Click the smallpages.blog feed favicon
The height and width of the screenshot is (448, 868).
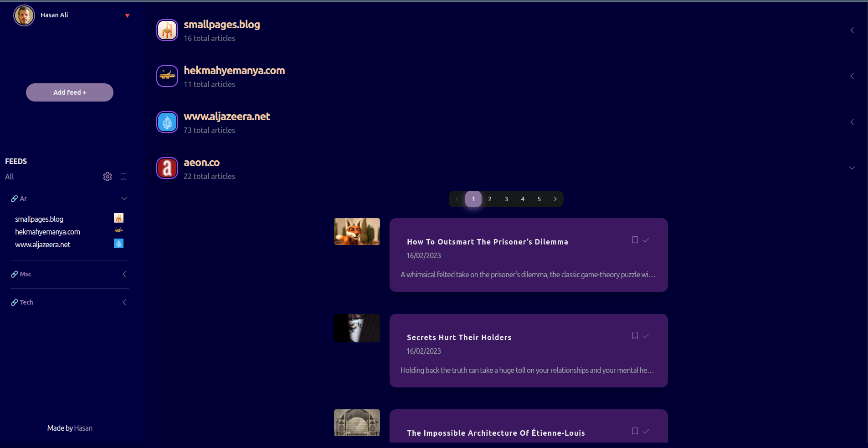coord(167,30)
